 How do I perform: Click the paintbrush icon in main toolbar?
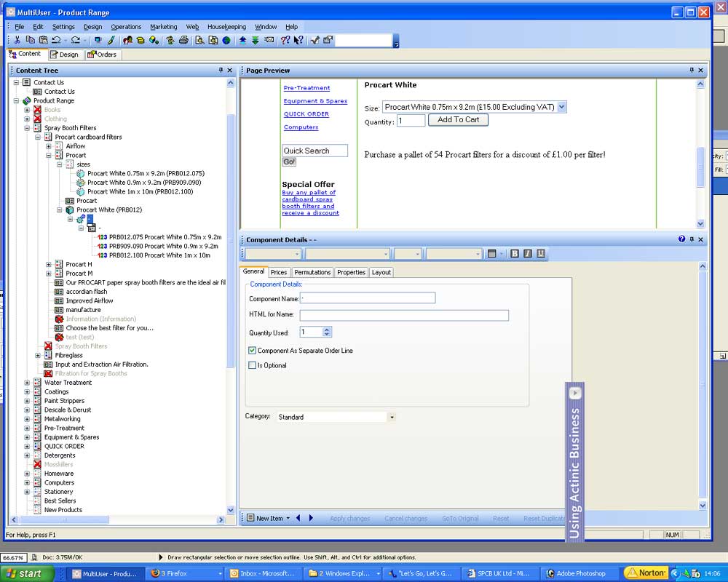point(111,40)
